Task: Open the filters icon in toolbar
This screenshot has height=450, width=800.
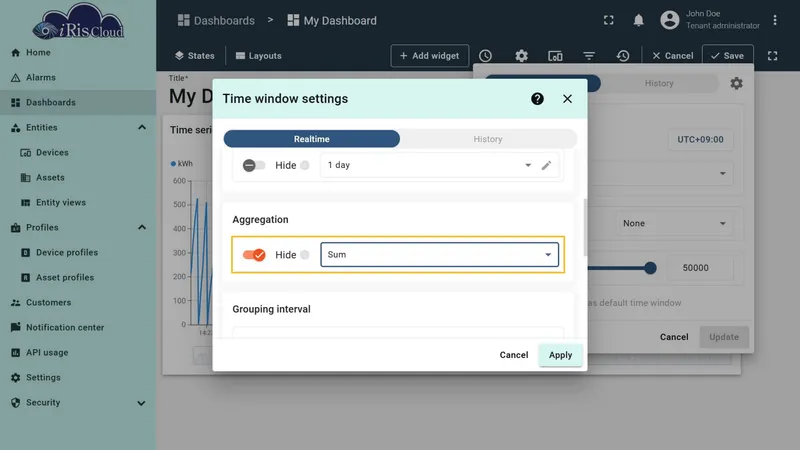Action: tap(589, 56)
